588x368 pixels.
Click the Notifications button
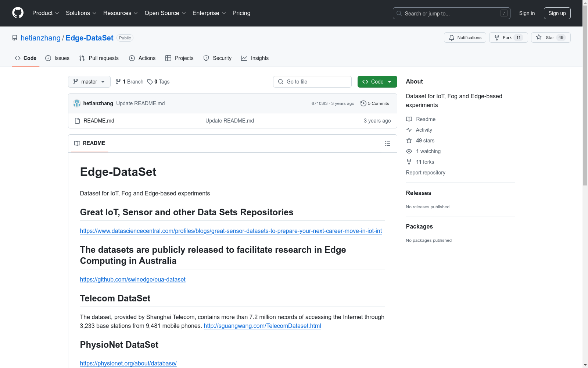click(x=465, y=38)
